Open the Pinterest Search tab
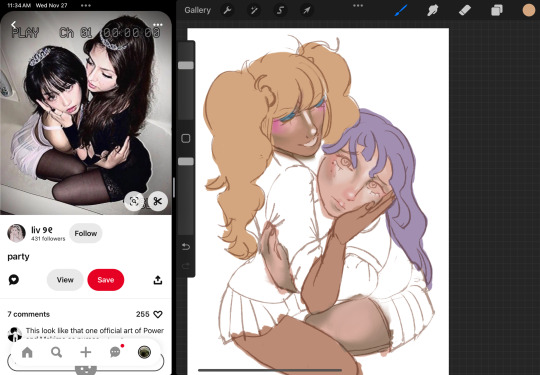Image resolution: width=540 pixels, height=375 pixels. pos(56,352)
